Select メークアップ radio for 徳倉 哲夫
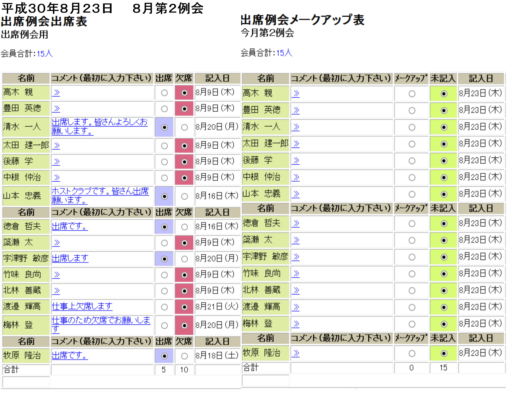 [412, 224]
